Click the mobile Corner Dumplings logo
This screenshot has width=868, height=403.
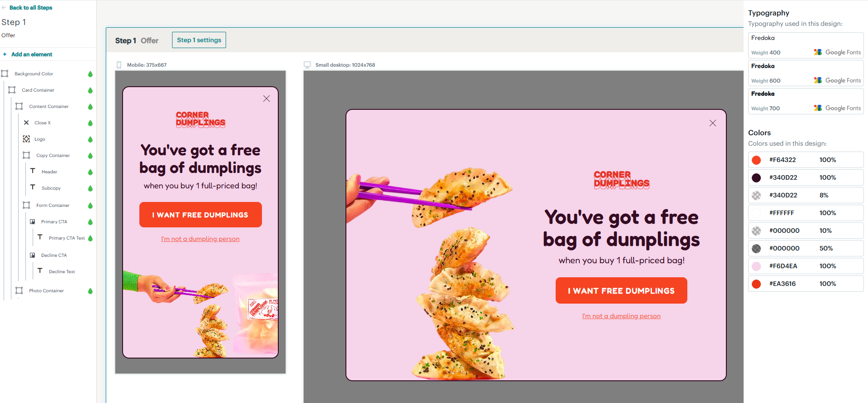200,119
